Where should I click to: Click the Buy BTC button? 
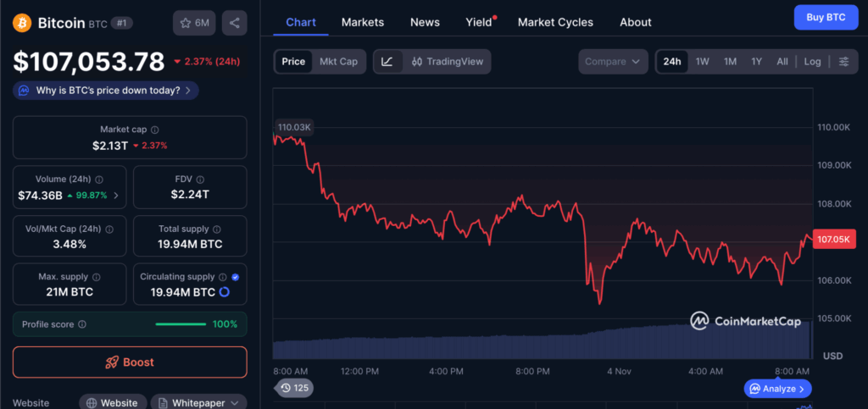[x=825, y=17]
